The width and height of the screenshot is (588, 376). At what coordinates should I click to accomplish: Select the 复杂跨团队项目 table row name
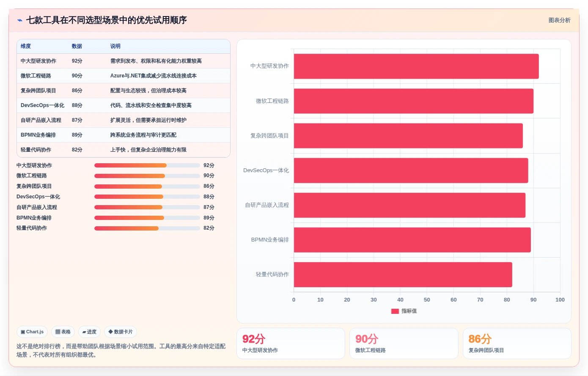point(38,91)
